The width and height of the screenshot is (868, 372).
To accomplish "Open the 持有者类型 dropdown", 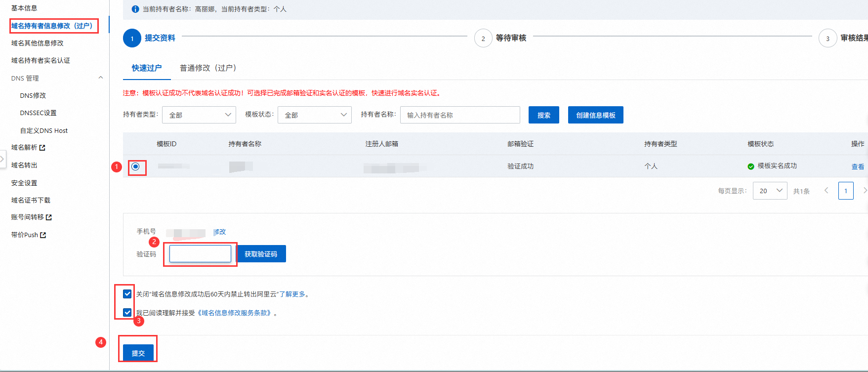I will point(199,115).
